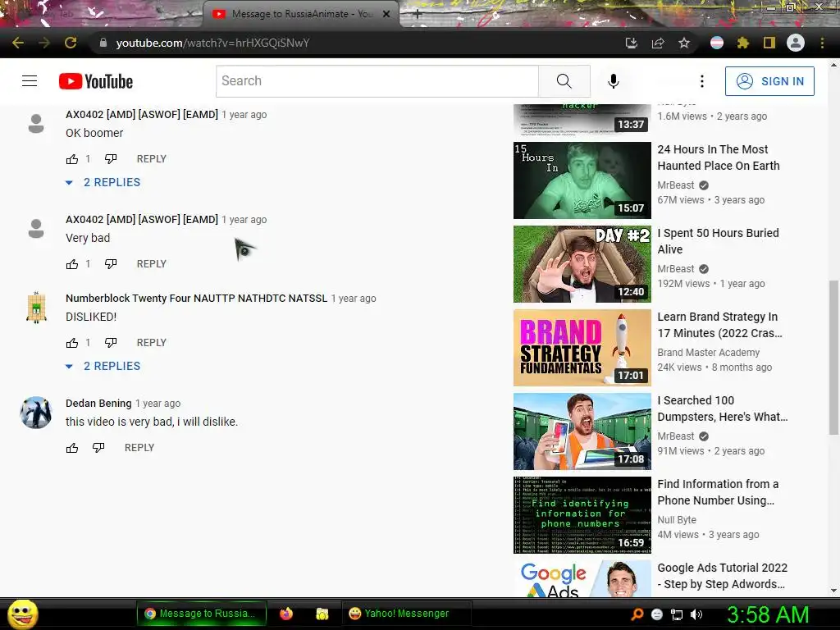Open 'Find Information from a Phone Number' title
This screenshot has width=840, height=630.
click(x=718, y=492)
